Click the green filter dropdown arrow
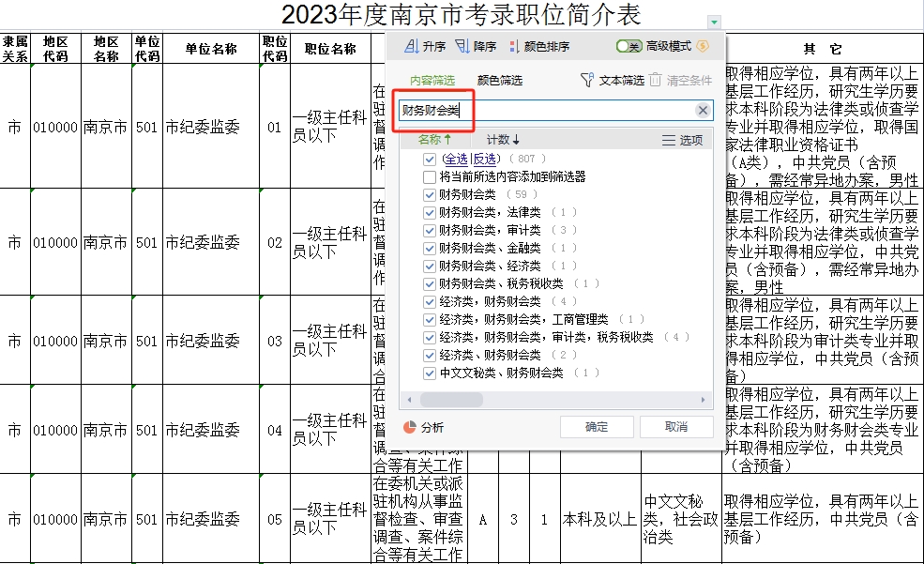This screenshot has width=924, height=564. (714, 23)
